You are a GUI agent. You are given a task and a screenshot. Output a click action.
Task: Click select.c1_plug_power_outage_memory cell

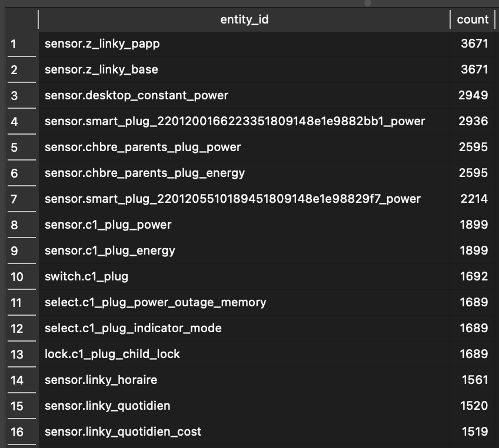pos(244,302)
